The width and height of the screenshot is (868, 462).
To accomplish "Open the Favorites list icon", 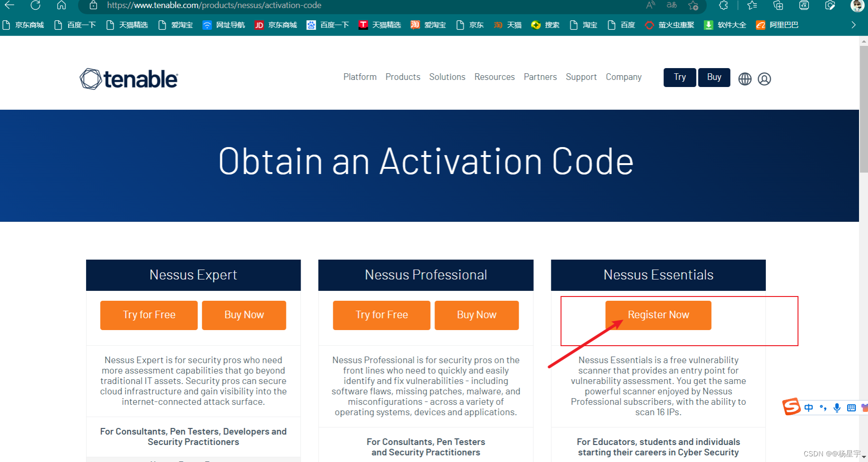I will pyautogui.click(x=752, y=5).
